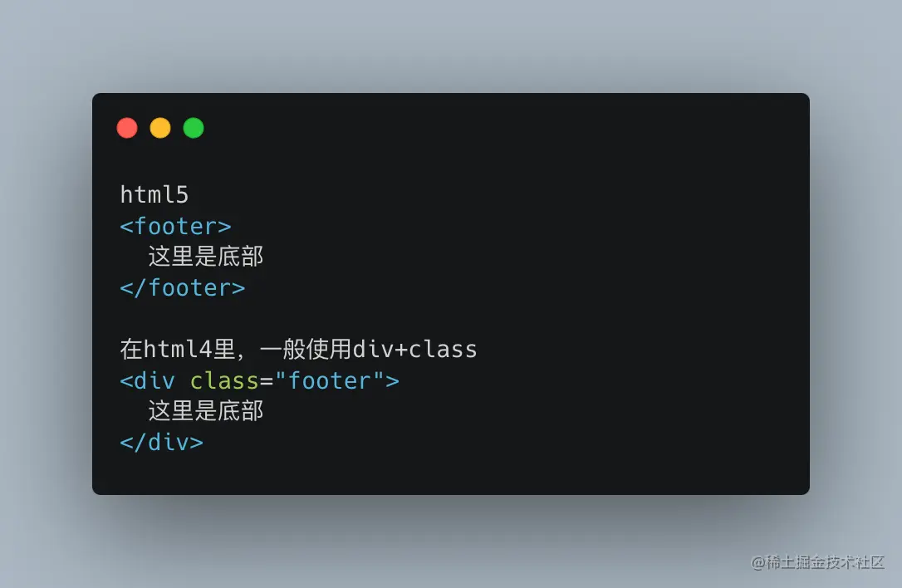Click the green class attribute word
The height and width of the screenshot is (588, 902).
(x=224, y=380)
